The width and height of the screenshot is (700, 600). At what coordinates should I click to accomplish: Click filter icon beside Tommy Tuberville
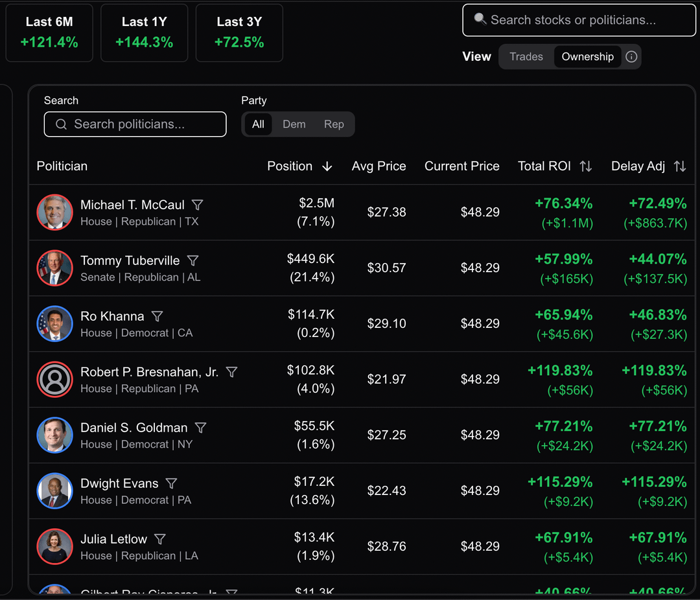point(192,260)
